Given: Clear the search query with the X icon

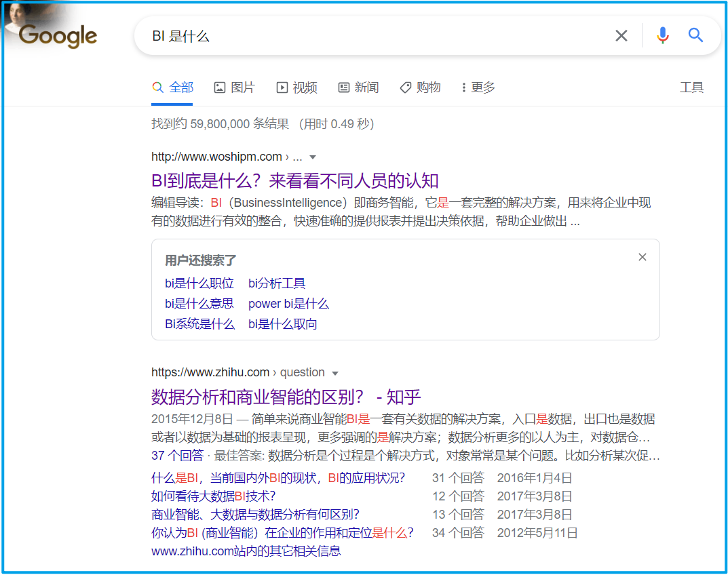Looking at the screenshot, I should (x=621, y=36).
